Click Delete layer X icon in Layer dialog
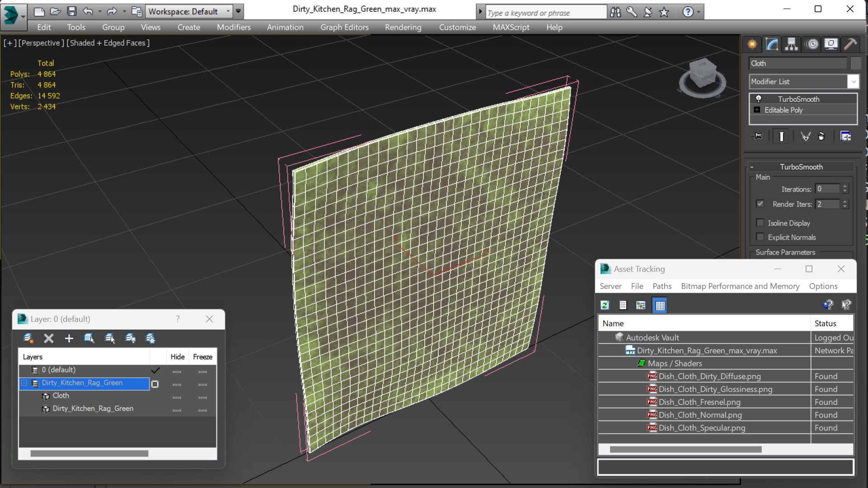This screenshot has width=868, height=488. [x=48, y=338]
